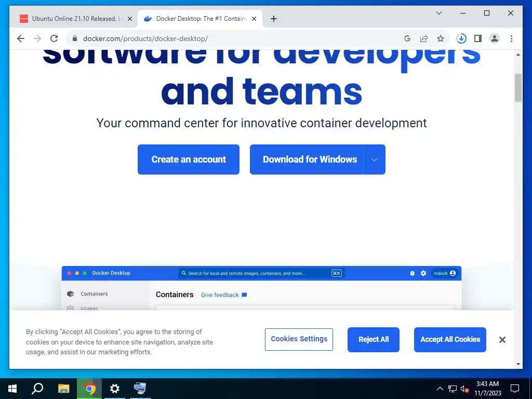The height and width of the screenshot is (399, 532).
Task: View site info via the padlock icon
Action: pyautogui.click(x=75, y=38)
